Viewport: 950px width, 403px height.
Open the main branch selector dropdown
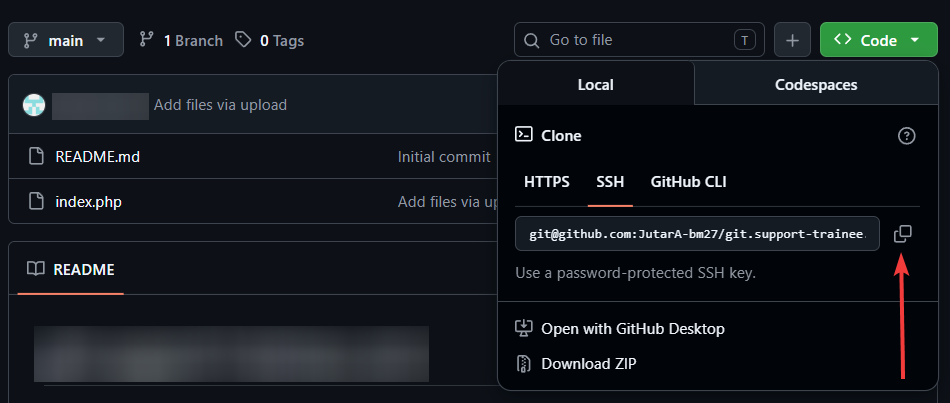pyautogui.click(x=65, y=40)
